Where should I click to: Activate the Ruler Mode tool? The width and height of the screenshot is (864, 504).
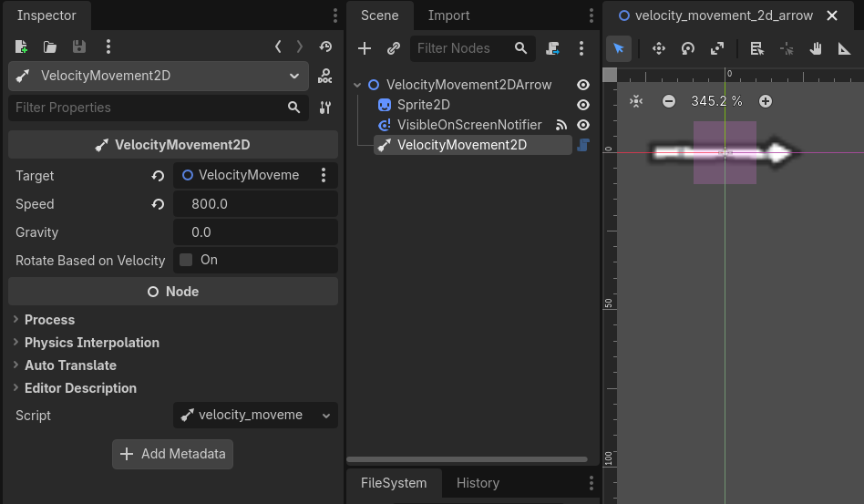click(844, 48)
